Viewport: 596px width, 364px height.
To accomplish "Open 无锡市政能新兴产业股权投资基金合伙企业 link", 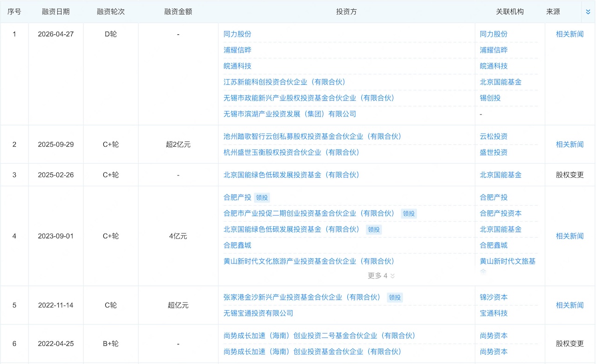I will click(x=309, y=98).
